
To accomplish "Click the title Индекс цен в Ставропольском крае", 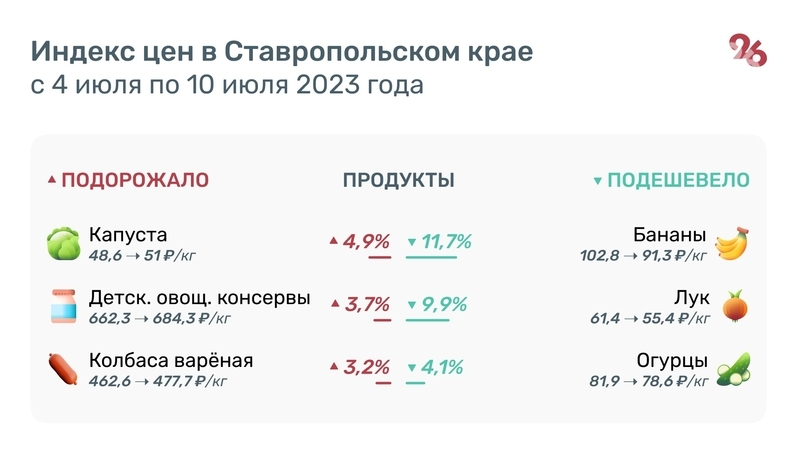I will (281, 52).
